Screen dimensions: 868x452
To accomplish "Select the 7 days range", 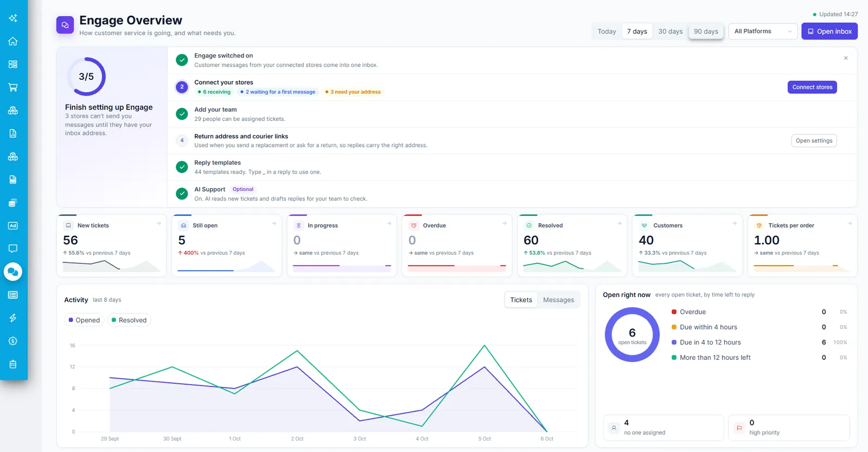I will point(637,31).
